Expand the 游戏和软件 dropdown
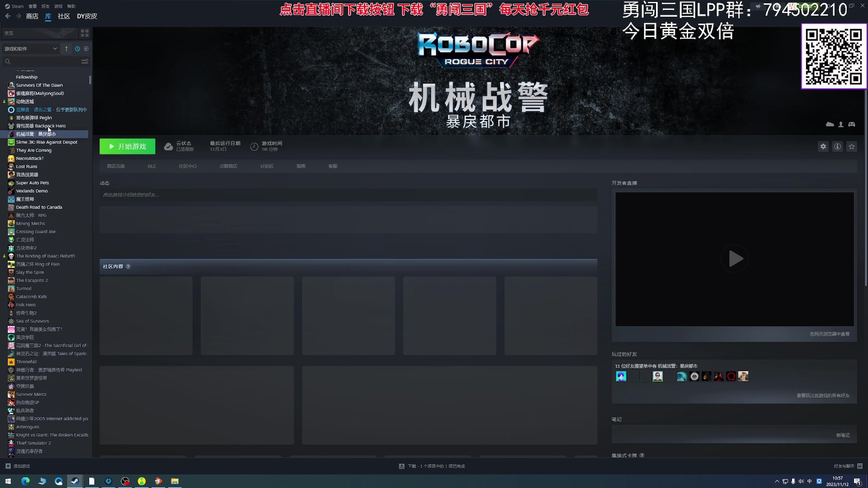Viewport: 868px width, 488px height. [x=31, y=49]
